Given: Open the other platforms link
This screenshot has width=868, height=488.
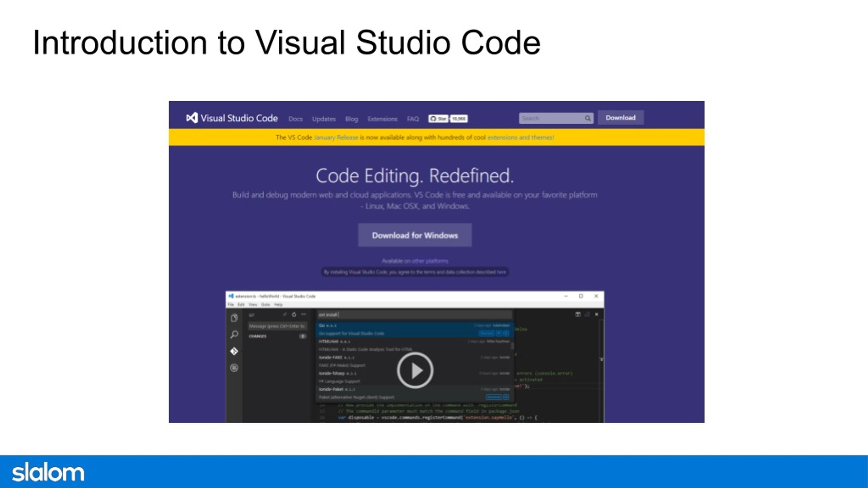Looking at the screenshot, I should click(430, 261).
